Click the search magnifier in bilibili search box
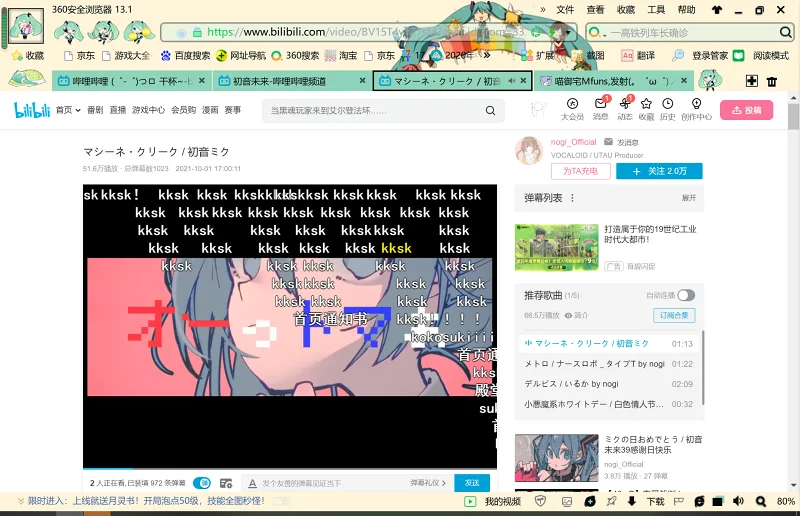 pos(490,111)
